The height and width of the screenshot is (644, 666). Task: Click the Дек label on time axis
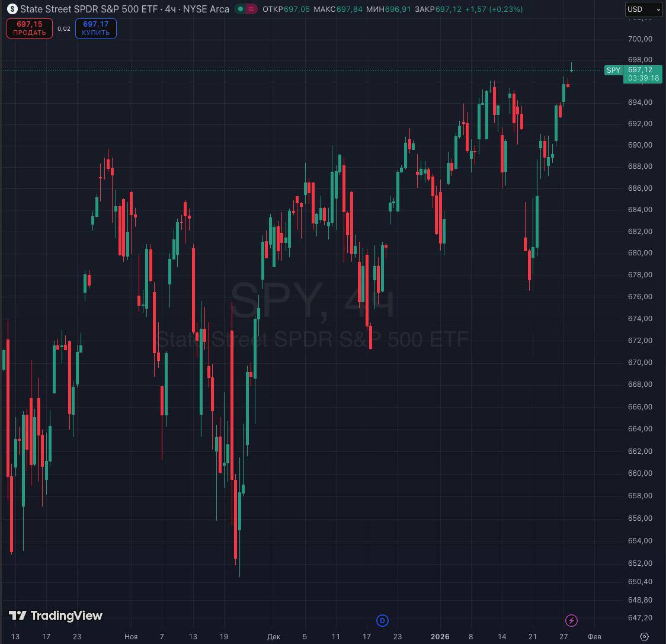(x=274, y=636)
